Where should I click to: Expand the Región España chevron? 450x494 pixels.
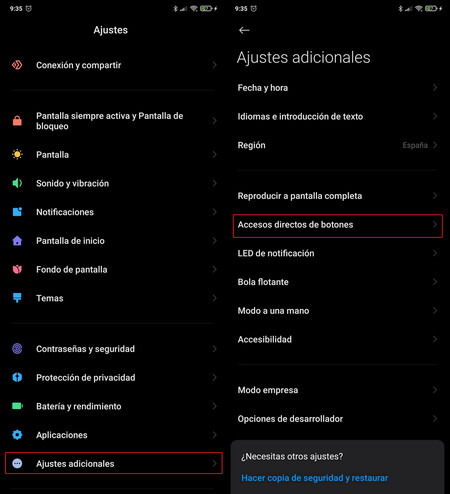tap(435, 145)
